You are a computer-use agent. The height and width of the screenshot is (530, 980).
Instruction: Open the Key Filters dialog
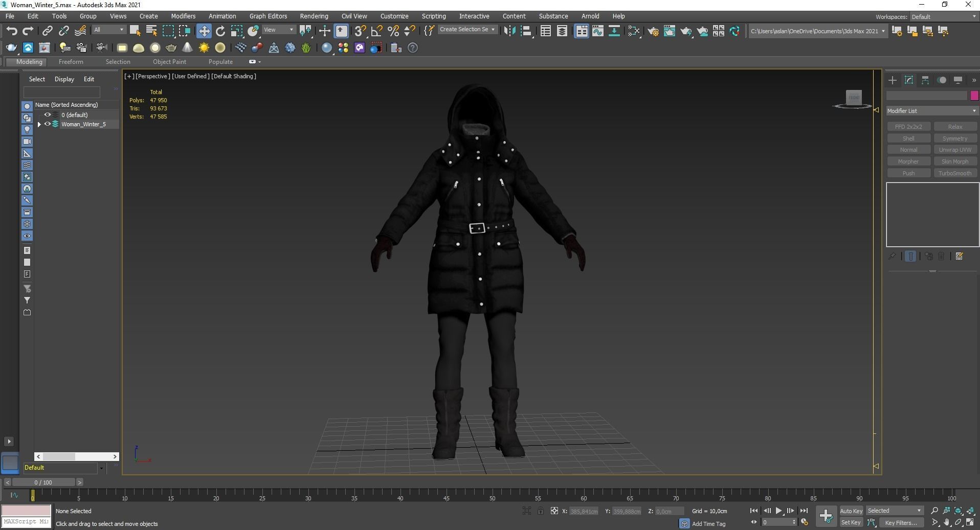[901, 522]
